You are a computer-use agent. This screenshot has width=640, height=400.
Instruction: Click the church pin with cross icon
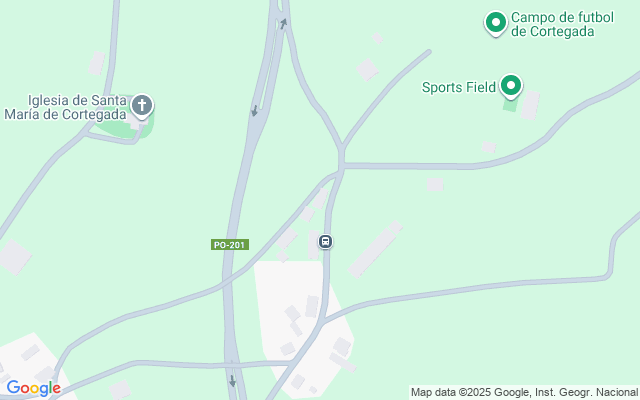[x=142, y=106]
